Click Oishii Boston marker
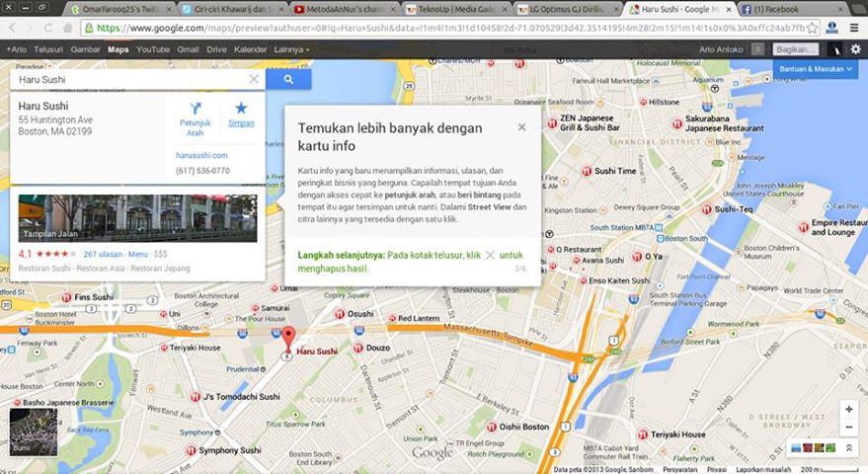 tap(491, 427)
